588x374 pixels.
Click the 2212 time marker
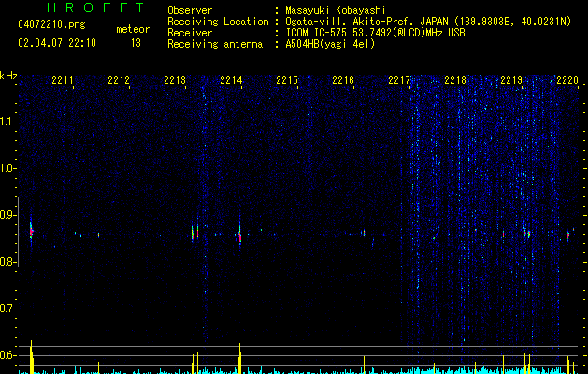point(119,80)
